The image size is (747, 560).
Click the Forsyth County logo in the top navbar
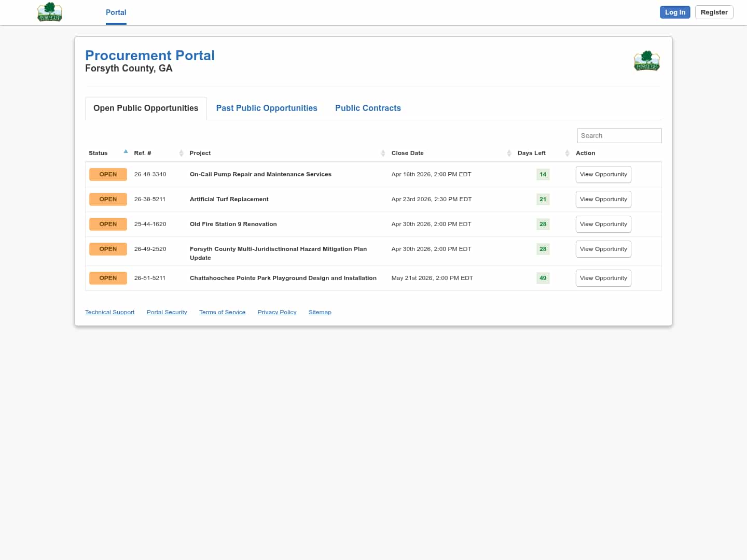[x=50, y=12]
